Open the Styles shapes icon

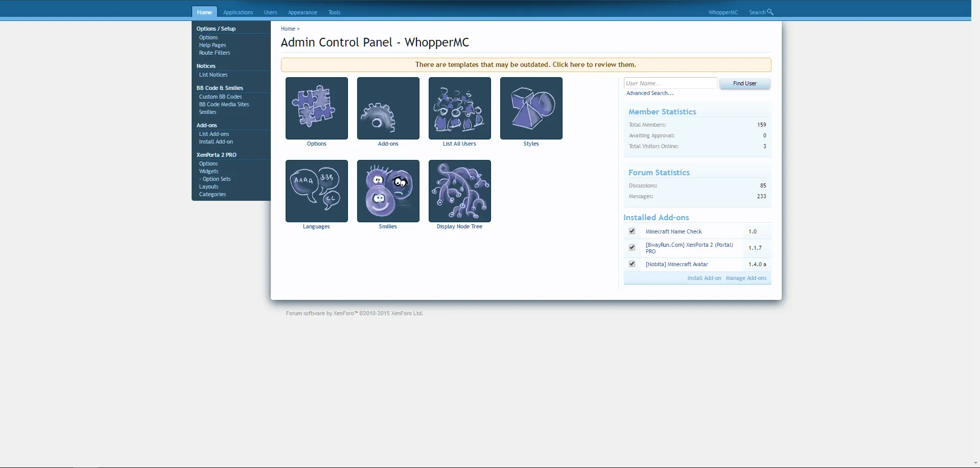531,108
